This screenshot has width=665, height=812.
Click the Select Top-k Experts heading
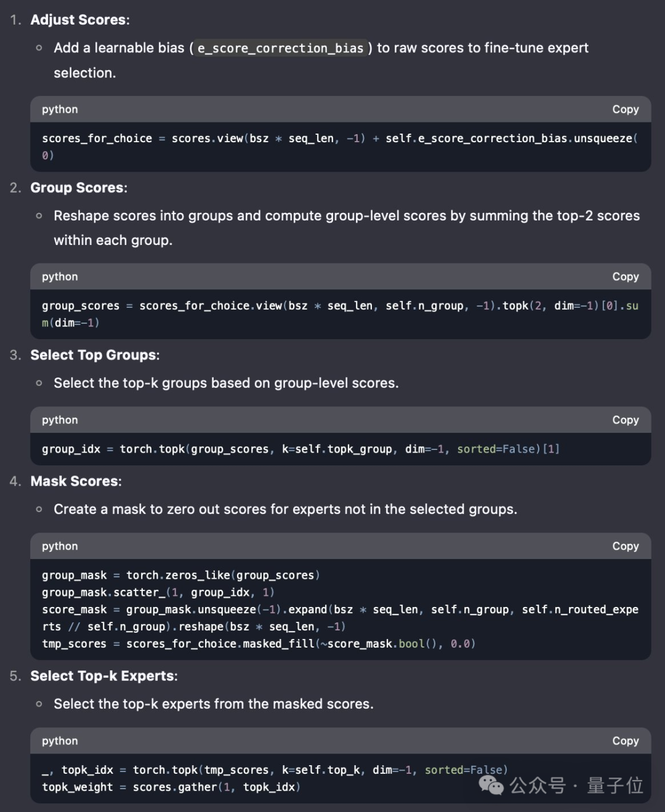[x=103, y=676]
